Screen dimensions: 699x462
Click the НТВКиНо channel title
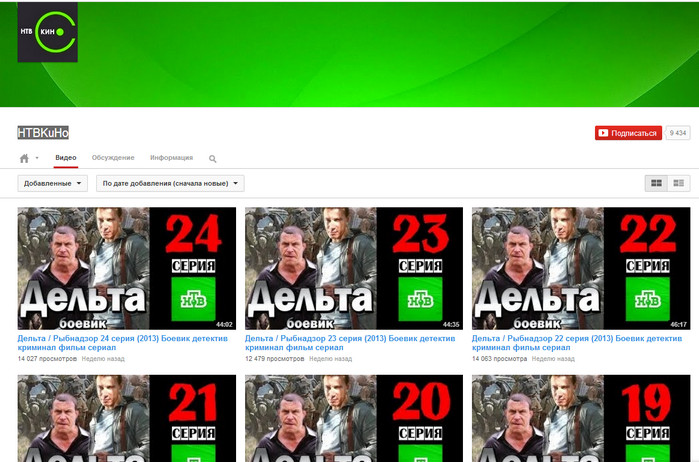(x=43, y=132)
